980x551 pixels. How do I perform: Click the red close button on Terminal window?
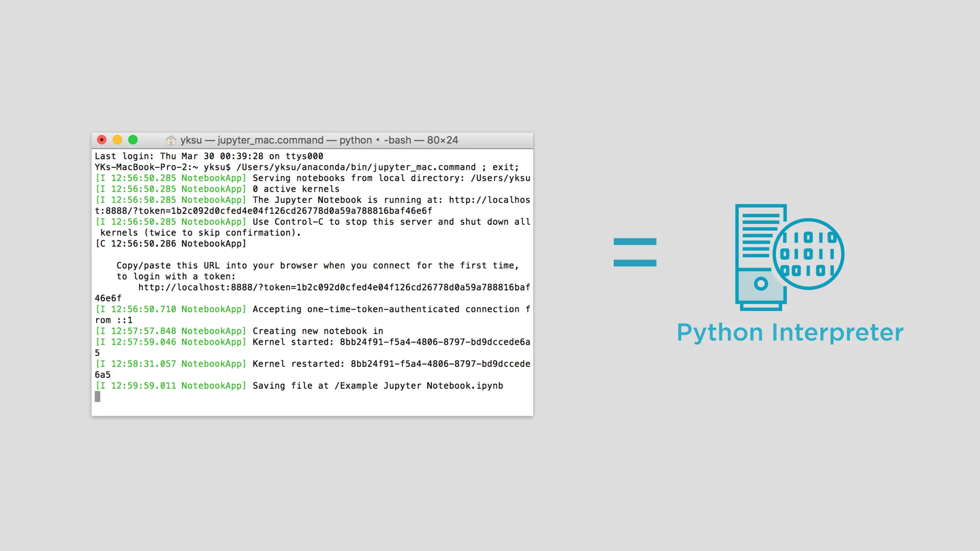102,140
